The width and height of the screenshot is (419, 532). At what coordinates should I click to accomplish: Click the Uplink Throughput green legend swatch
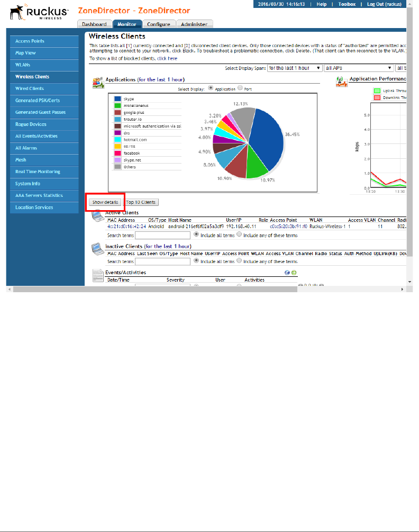point(377,91)
